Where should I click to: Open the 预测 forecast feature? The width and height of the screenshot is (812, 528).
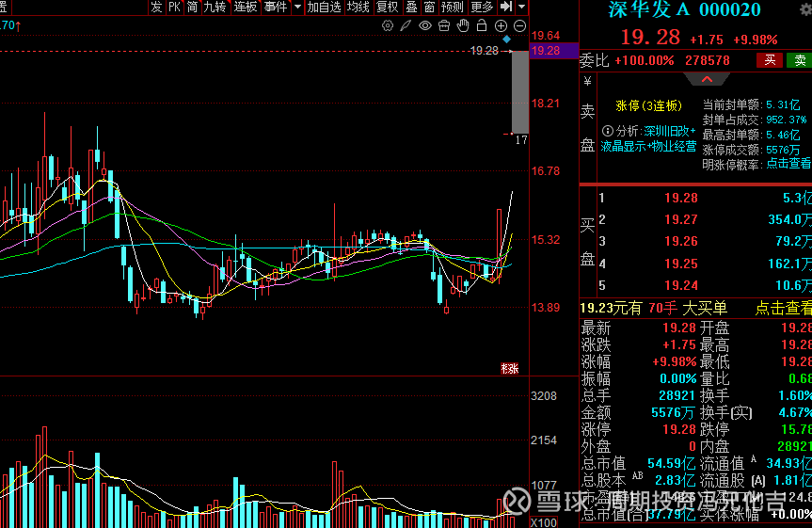tap(452, 7)
